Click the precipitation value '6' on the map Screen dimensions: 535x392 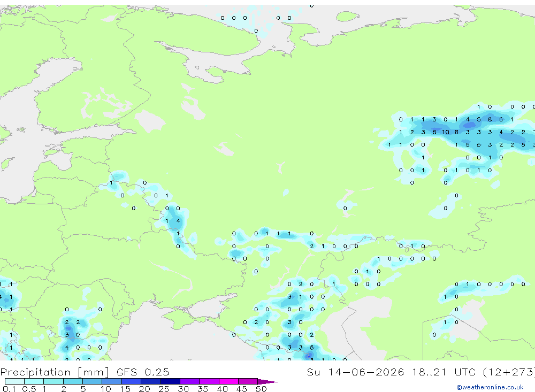point(501,119)
